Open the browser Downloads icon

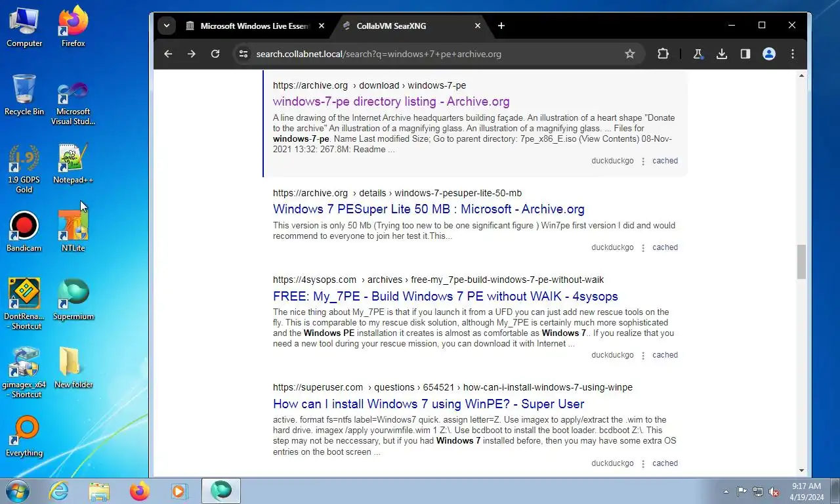pyautogui.click(x=722, y=54)
